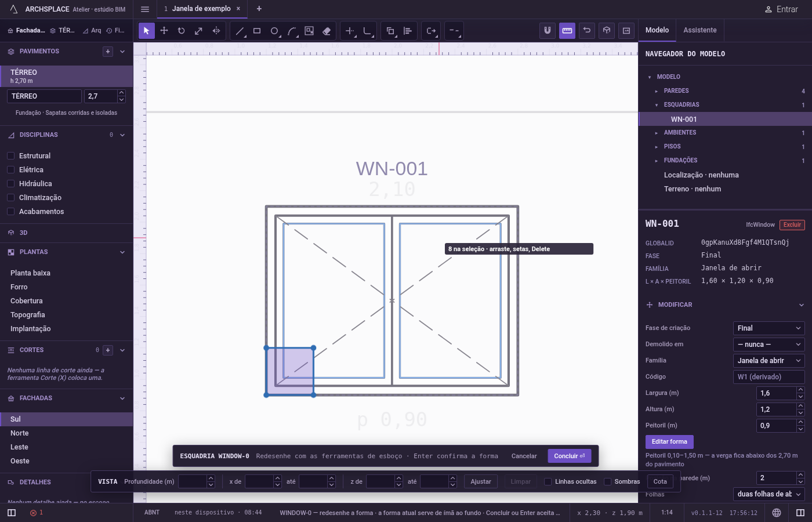
Task: Enable the Elétrica discipline checkbox
Action: point(10,170)
